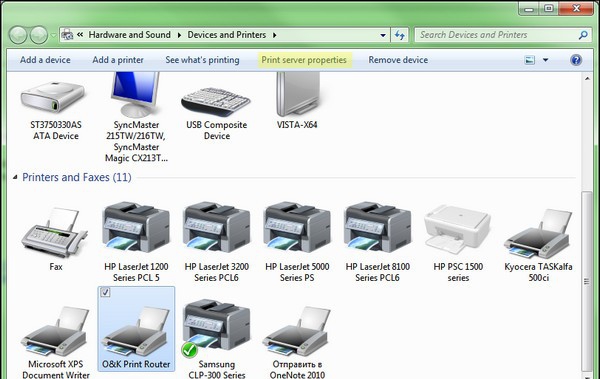Viewport: 600px width, 379px height.
Task: Open the view options dropdown arrow
Action: point(545,60)
